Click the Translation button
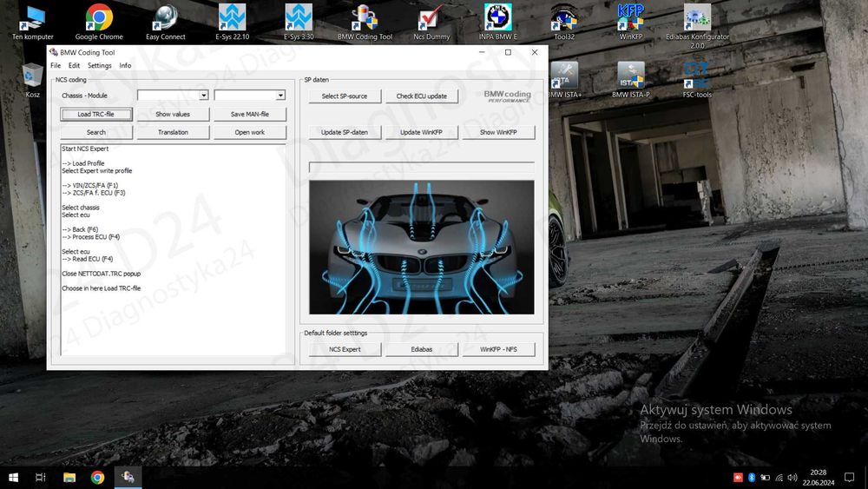The width and height of the screenshot is (868, 489). click(x=173, y=132)
